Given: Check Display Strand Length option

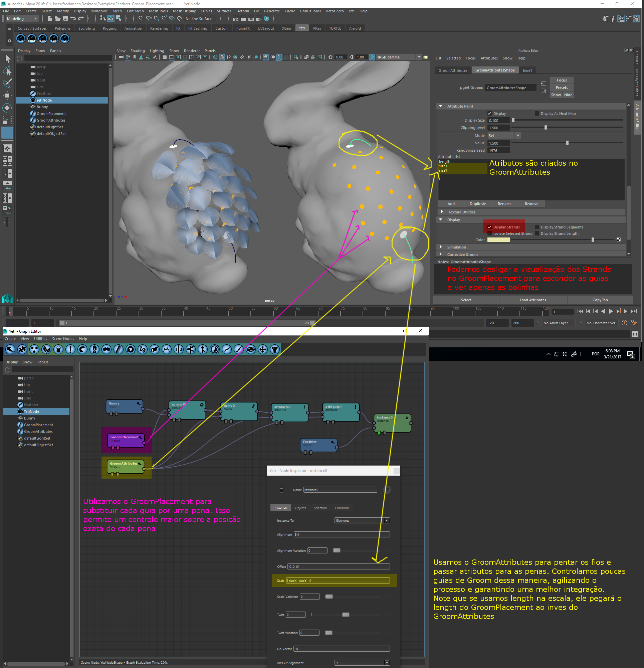Looking at the screenshot, I should [537, 234].
